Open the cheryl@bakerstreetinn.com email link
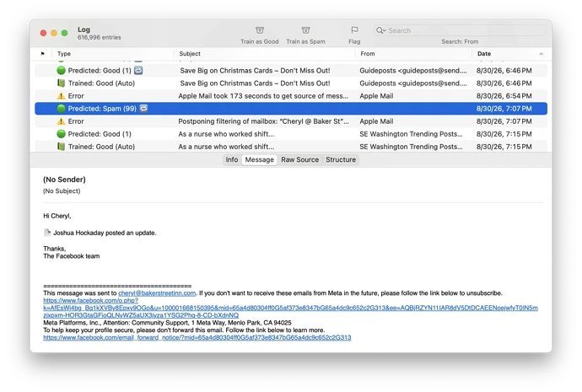 click(157, 293)
